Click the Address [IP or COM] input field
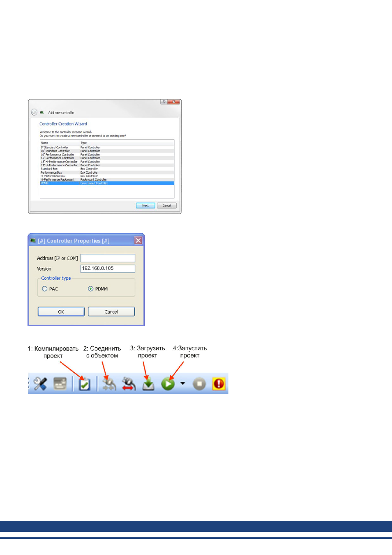392x555 pixels. click(x=108, y=258)
